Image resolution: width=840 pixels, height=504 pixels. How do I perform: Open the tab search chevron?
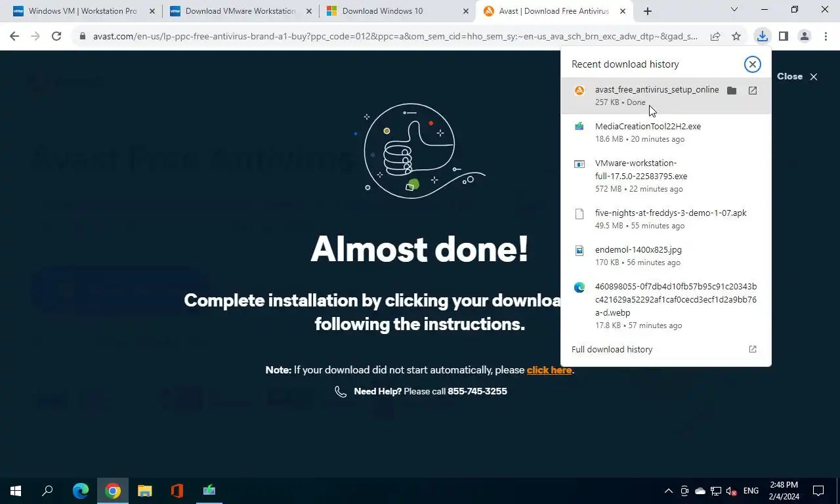tap(734, 10)
